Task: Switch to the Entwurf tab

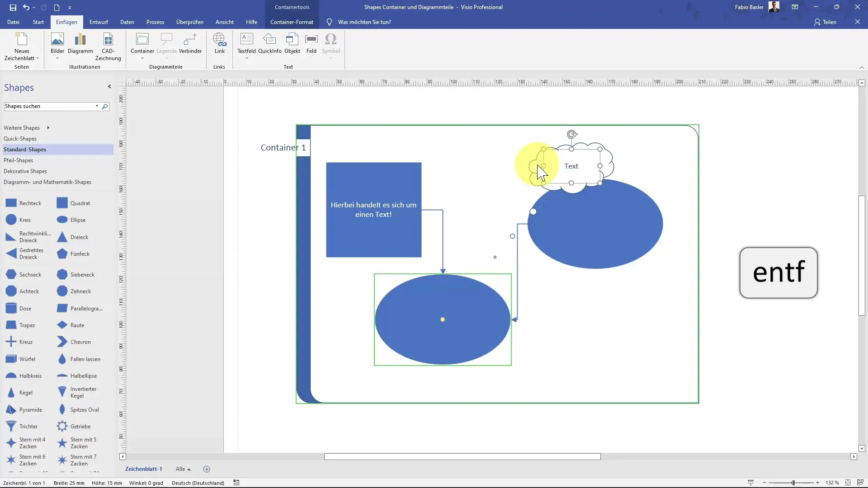Action: coord(99,22)
